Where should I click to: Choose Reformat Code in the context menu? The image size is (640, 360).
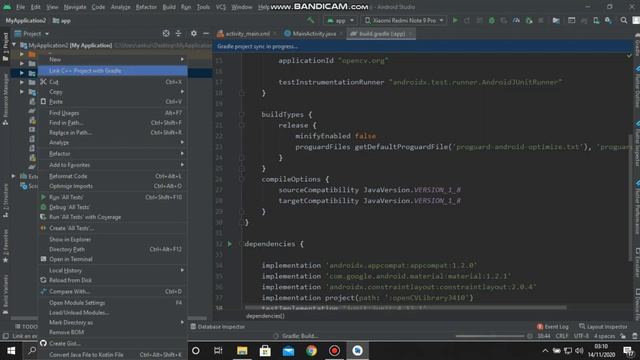[x=113, y=176]
